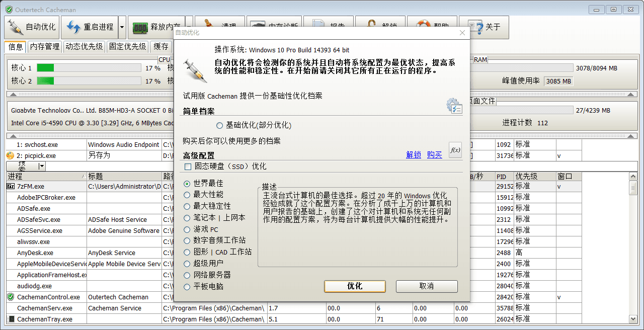Click the CachemanTray.exe icon
The image size is (644, 330).
tap(11, 319)
